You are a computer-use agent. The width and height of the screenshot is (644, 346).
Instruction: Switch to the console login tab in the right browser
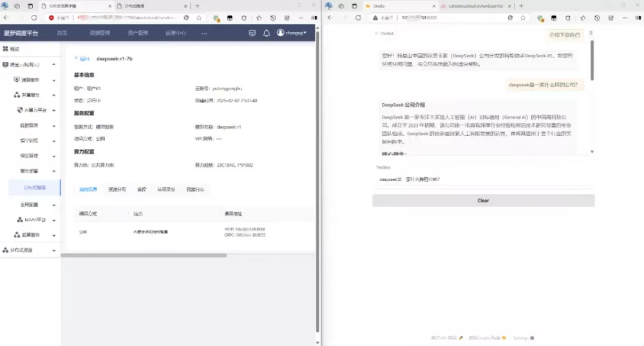[x=476, y=6]
